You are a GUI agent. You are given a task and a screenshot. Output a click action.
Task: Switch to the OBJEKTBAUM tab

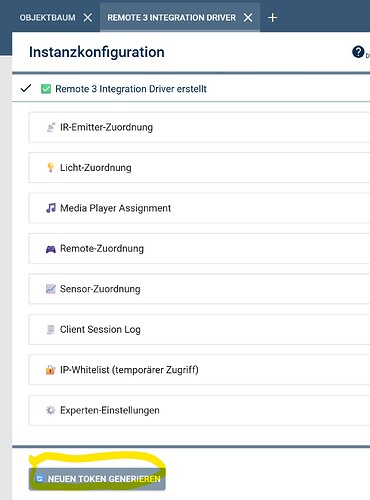coord(47,17)
